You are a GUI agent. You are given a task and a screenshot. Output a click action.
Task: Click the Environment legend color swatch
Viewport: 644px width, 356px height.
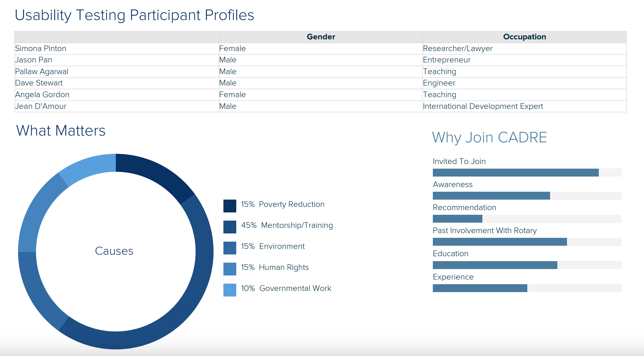(x=230, y=248)
